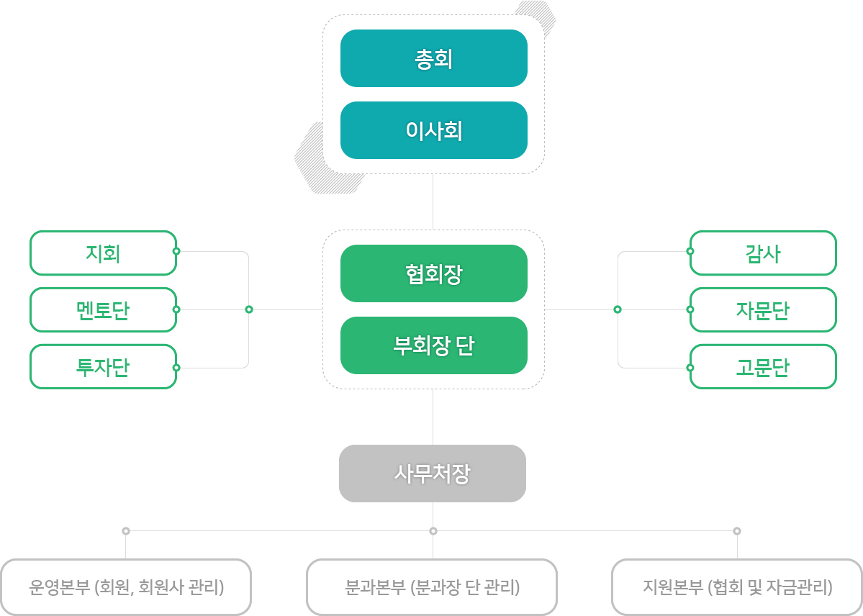863x616 pixels.
Task: Click the 투자단 node
Action: 104,366
